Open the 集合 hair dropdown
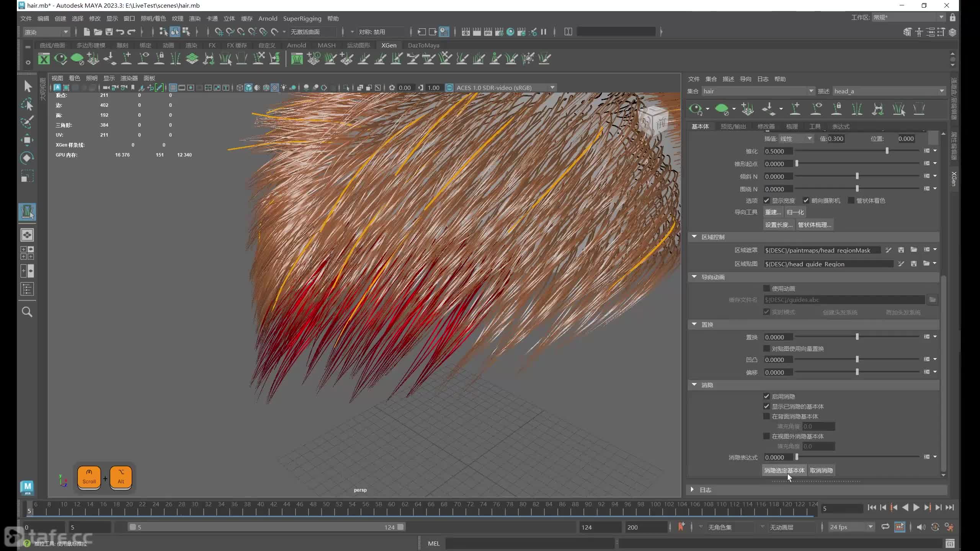 pyautogui.click(x=758, y=91)
